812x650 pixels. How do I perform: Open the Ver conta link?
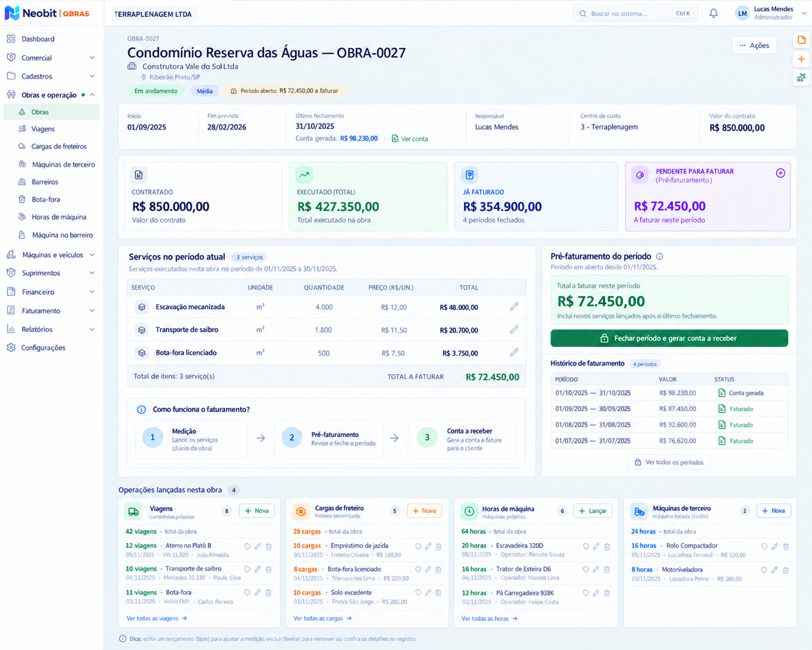tap(410, 138)
